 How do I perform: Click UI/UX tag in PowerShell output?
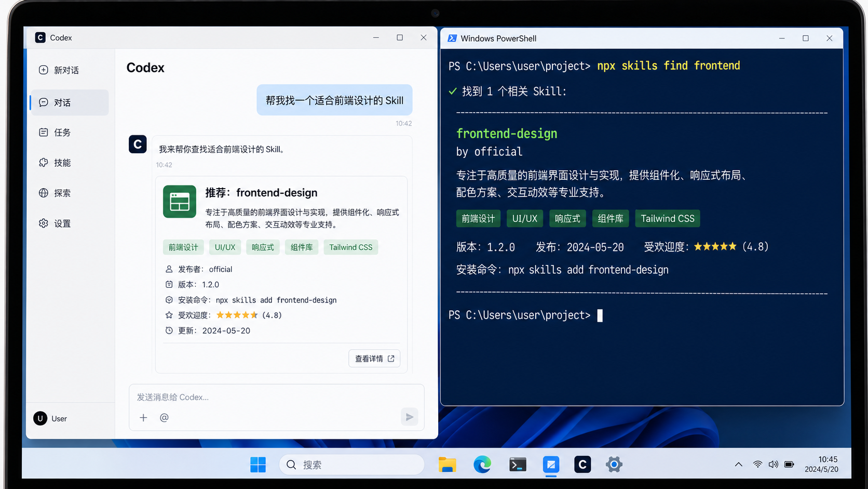525,219
